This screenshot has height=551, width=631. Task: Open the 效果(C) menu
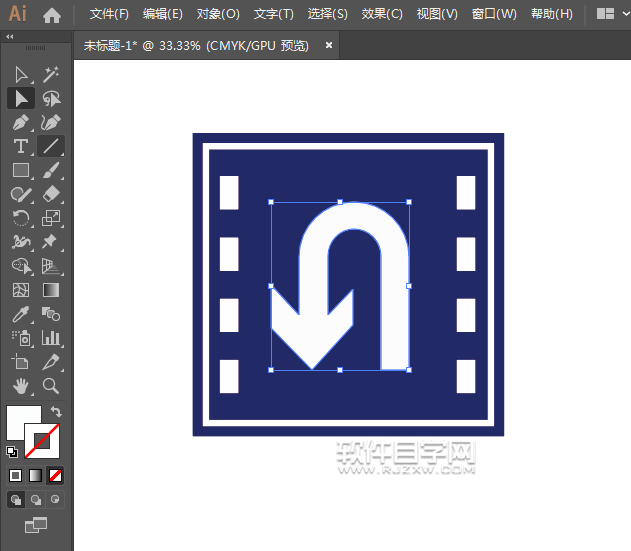pos(382,14)
